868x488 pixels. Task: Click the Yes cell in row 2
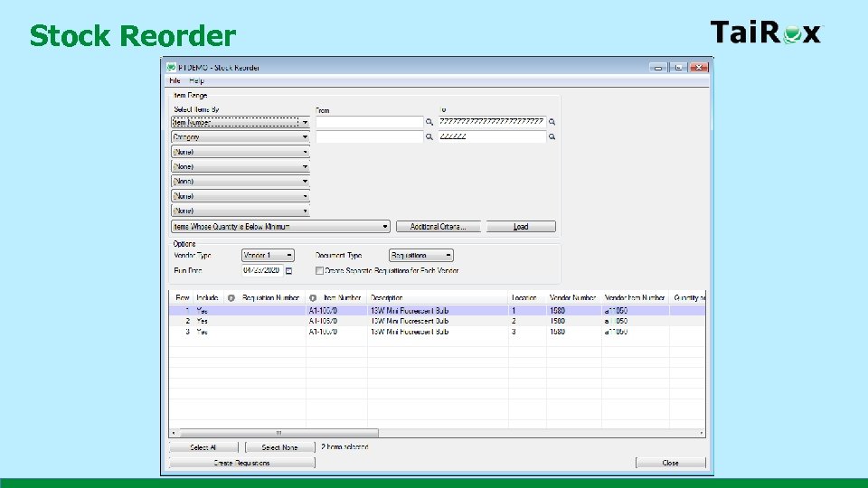[x=208, y=321]
